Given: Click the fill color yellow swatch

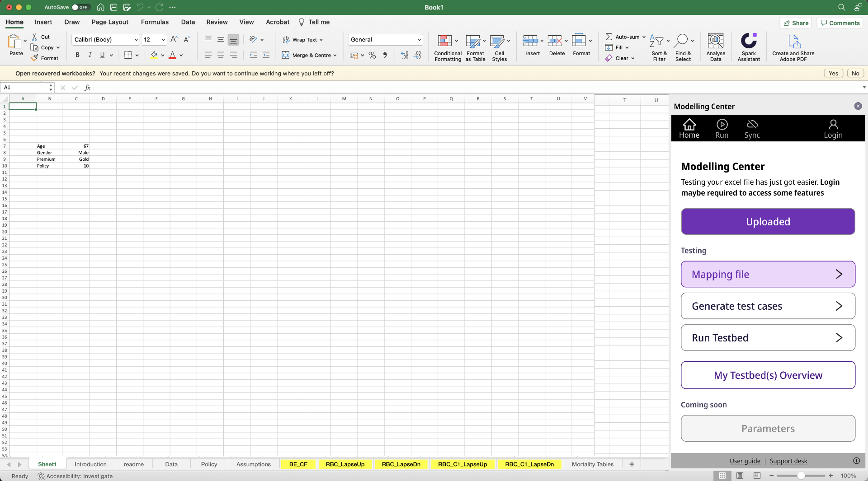Looking at the screenshot, I should tap(154, 55).
